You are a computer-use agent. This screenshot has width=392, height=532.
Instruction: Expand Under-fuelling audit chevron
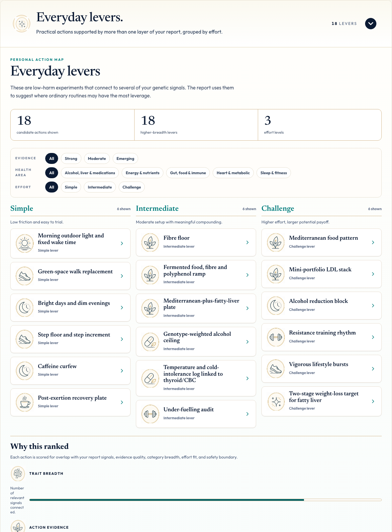(x=247, y=414)
